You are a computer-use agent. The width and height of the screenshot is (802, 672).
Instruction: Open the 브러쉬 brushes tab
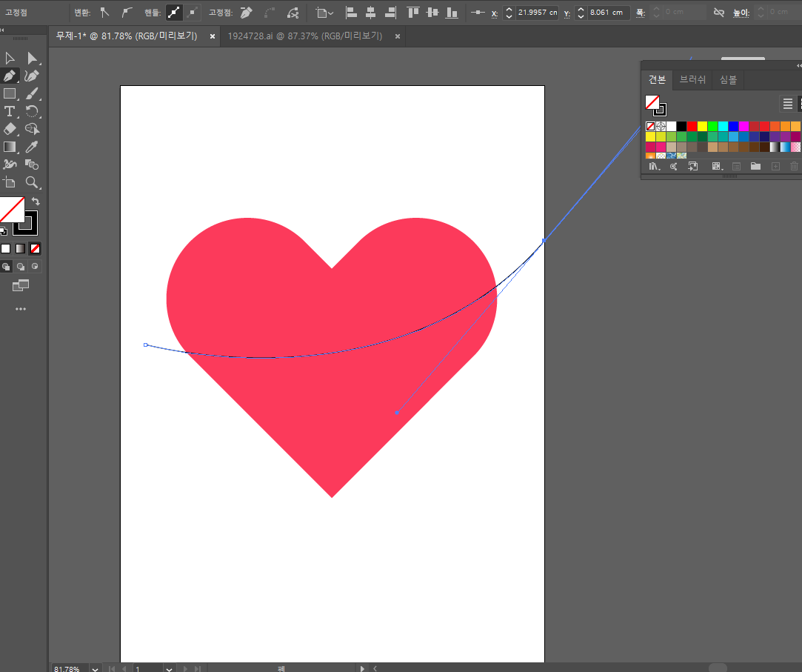(692, 80)
